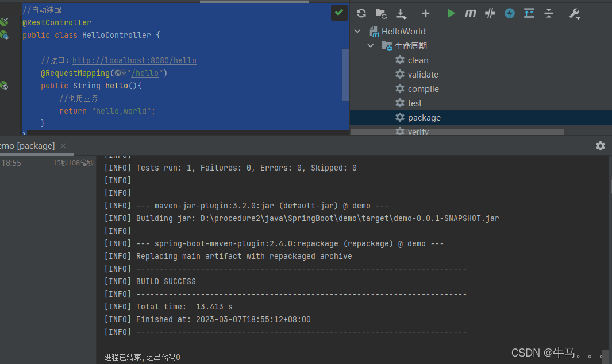Collapse all nodes in Maven tree
Screen dimensions: 612x364
pos(549,13)
